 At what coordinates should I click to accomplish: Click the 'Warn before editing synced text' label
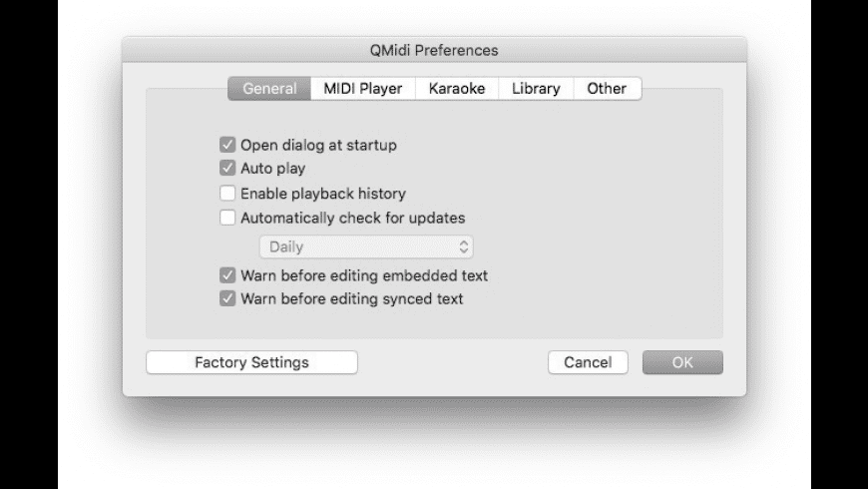tap(351, 298)
